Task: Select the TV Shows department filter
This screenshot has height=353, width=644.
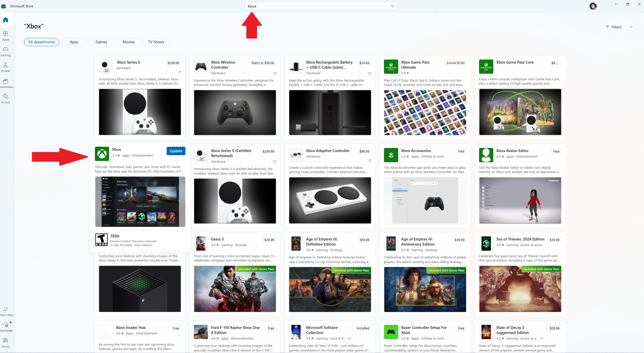Action: click(156, 42)
